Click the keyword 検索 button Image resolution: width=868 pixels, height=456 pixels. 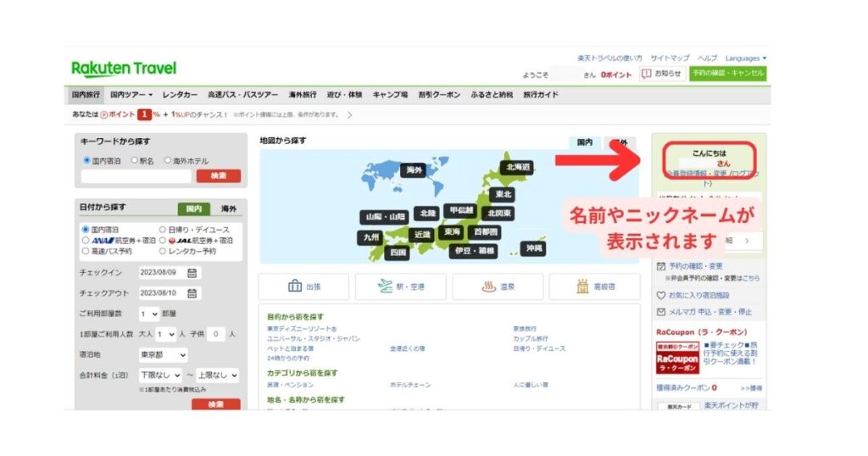point(218,175)
